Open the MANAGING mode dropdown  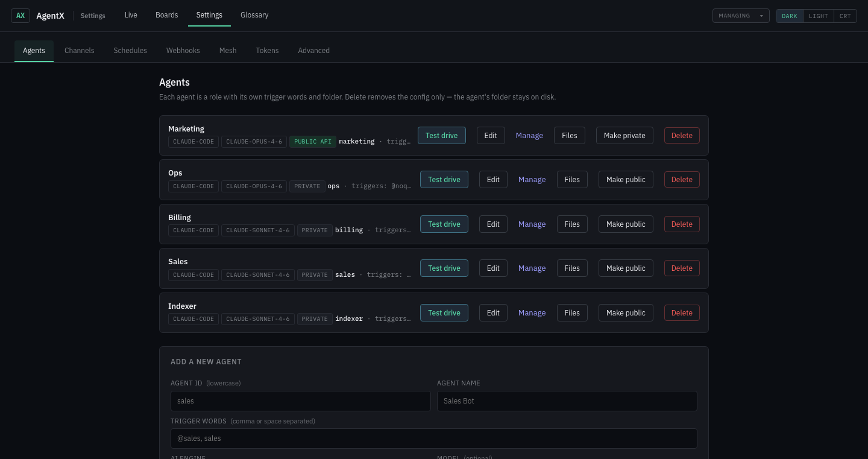click(741, 16)
